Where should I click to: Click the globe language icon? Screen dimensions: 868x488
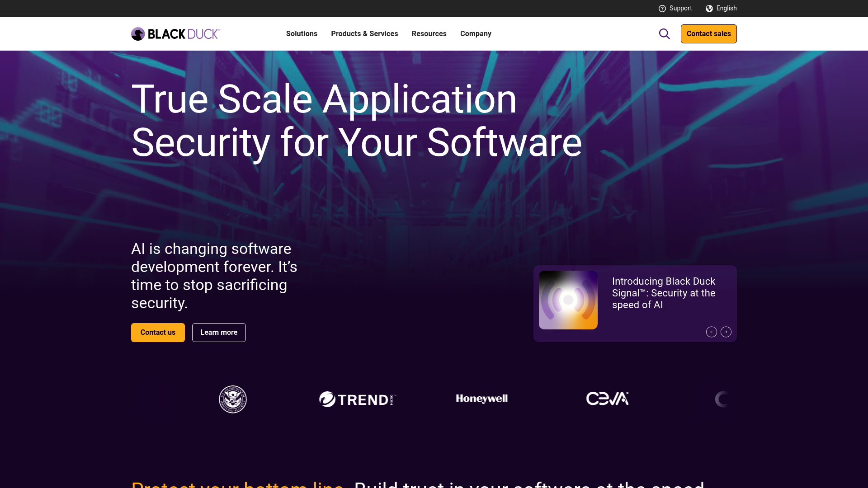click(x=709, y=9)
